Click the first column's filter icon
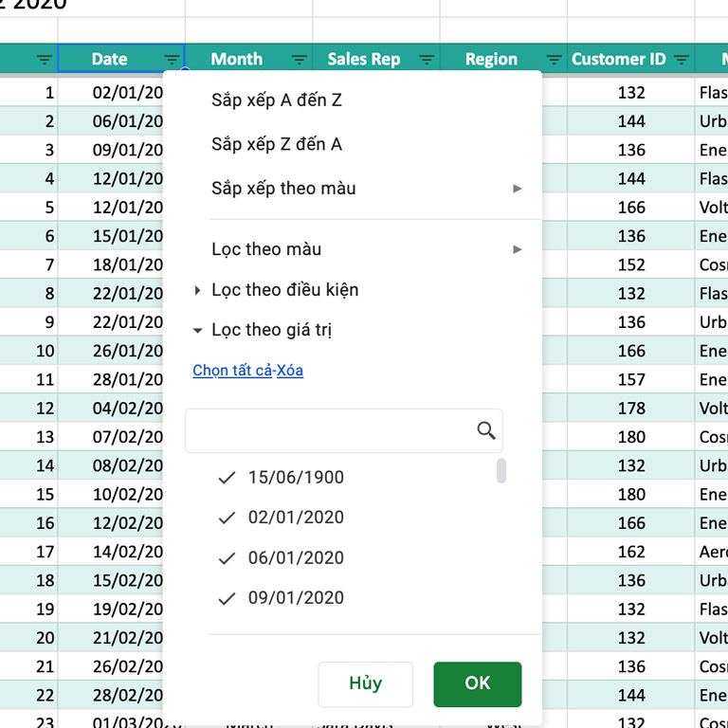The width and height of the screenshot is (728, 728). pyautogui.click(x=45, y=60)
